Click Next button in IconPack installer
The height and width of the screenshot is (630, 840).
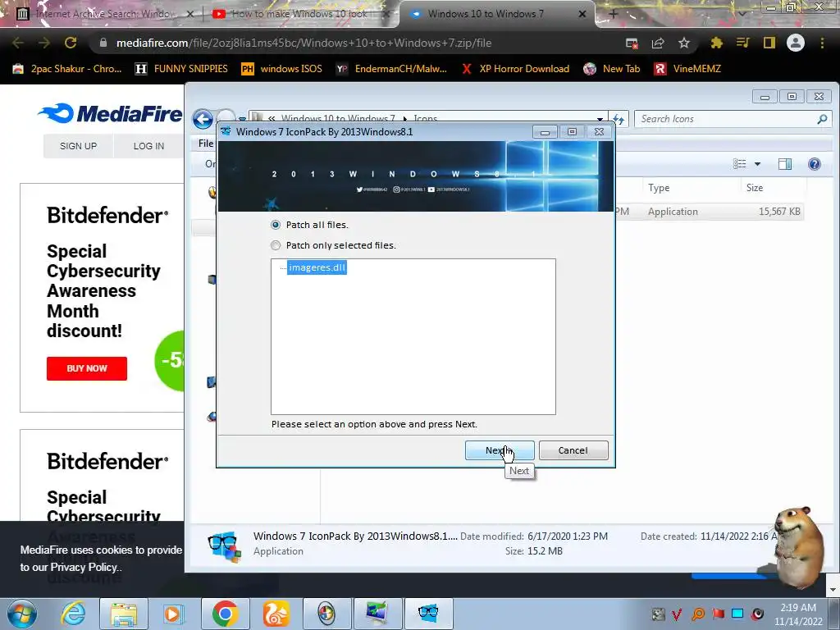click(500, 450)
